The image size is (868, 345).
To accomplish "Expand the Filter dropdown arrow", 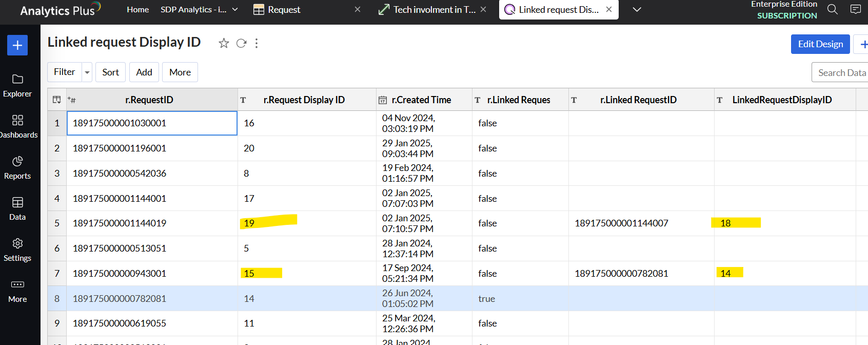I will click(87, 72).
